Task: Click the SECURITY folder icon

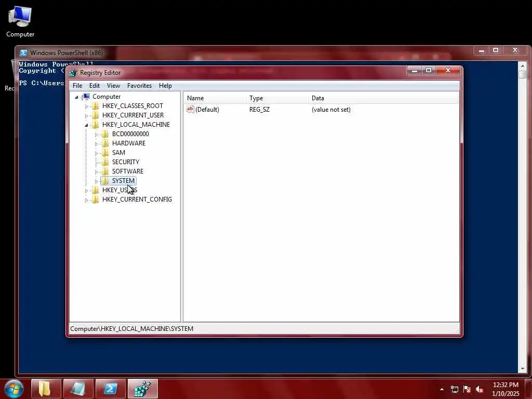Action: pos(105,162)
